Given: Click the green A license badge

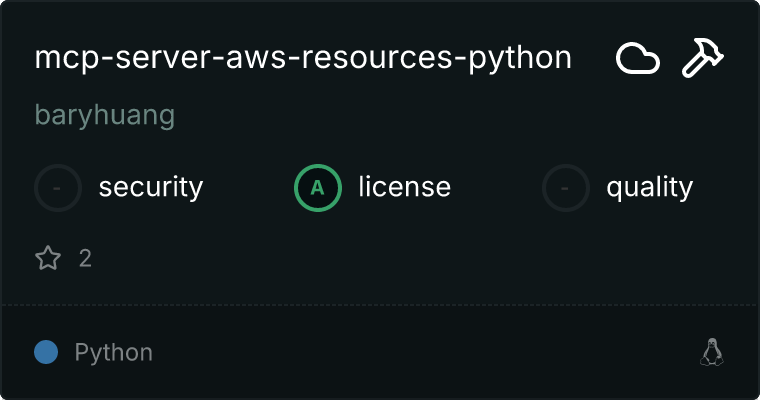Looking at the screenshot, I should (318, 187).
